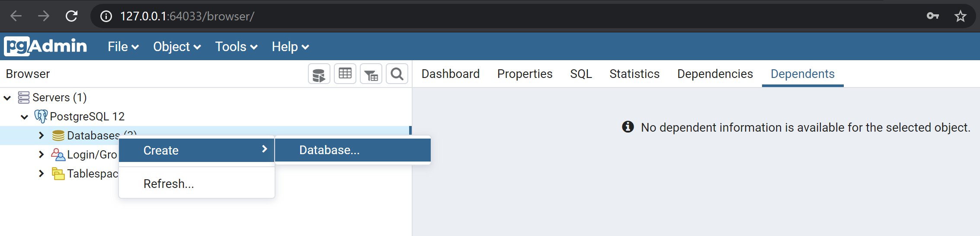Open the Tools menu dropdown
Image resolution: width=980 pixels, height=236 pixels.
click(236, 47)
